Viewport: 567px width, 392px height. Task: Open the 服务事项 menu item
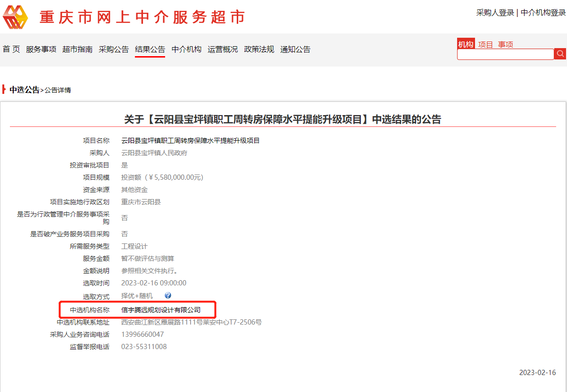[41, 49]
